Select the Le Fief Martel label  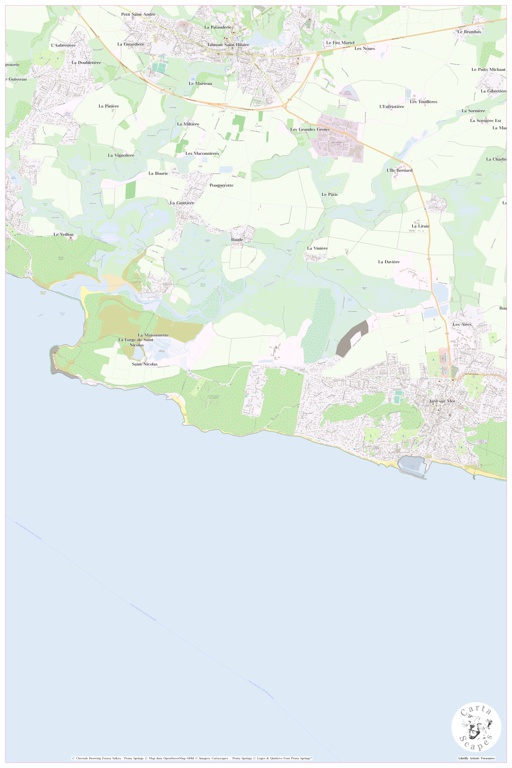(340, 43)
